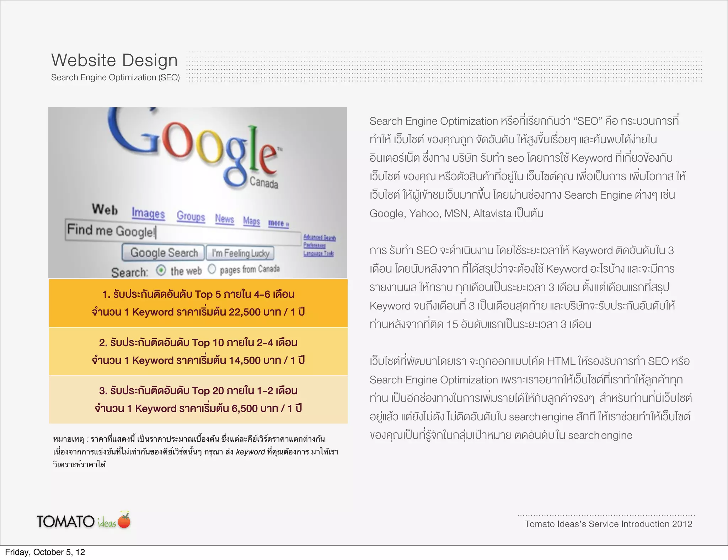Select 'the web' radio button
Image resolution: width=728 pixels, height=560 pixels.
coord(161,270)
